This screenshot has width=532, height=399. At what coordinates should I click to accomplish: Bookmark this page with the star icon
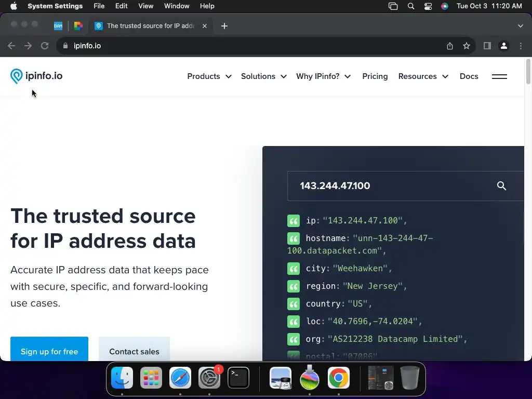pos(467,46)
